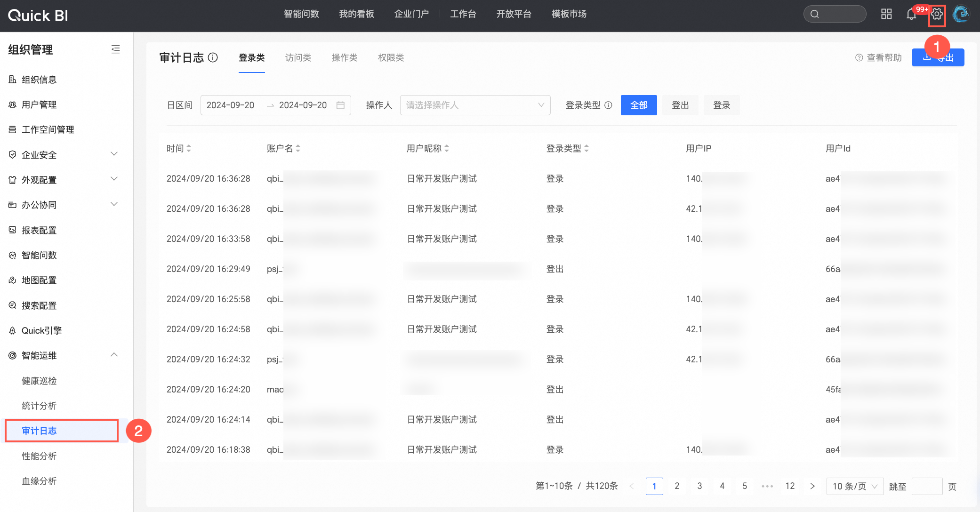Open 工作台 in top navigation
Image resolution: width=980 pixels, height=512 pixels.
[x=463, y=14]
